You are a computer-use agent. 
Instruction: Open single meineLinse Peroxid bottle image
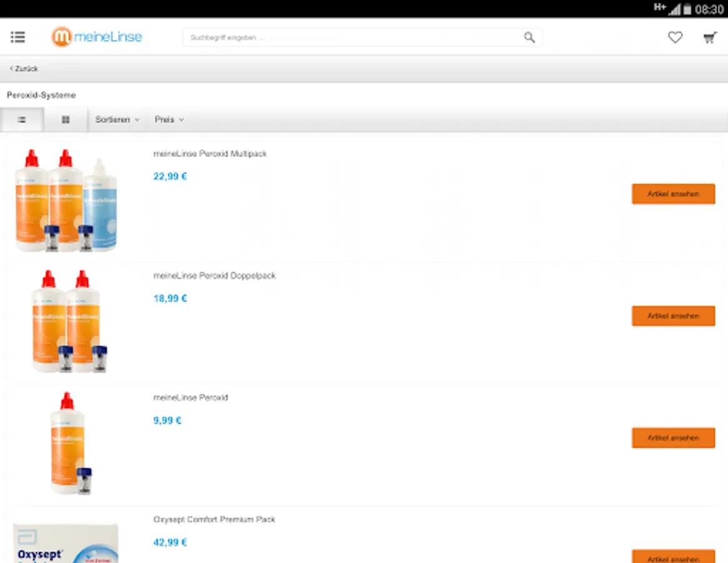(x=71, y=444)
